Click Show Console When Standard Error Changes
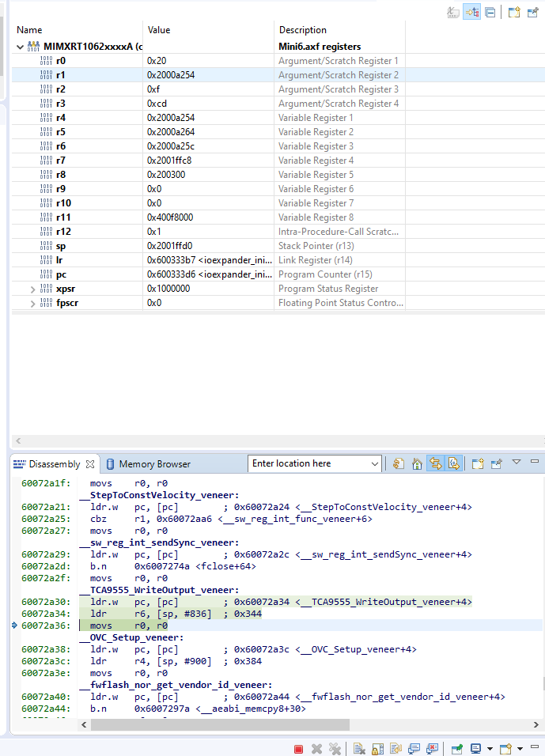Viewport: 545px width, 756px height. click(x=432, y=749)
